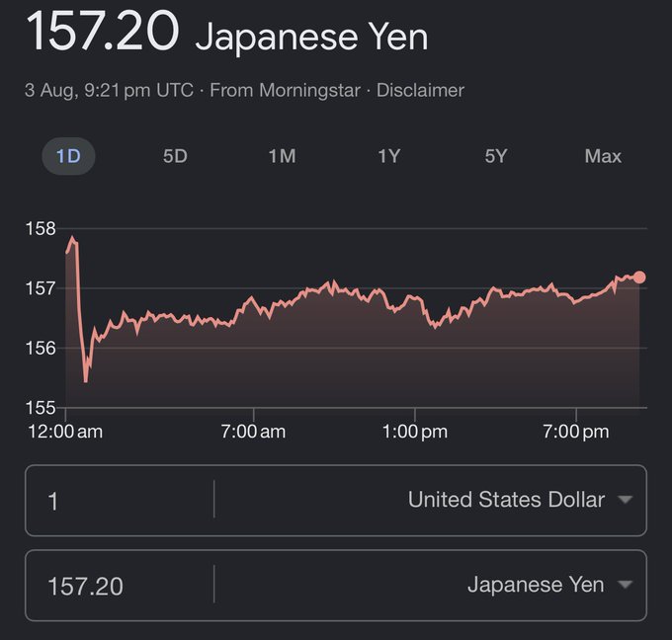This screenshot has width=672, height=640.
Task: Click the 3 Aug, 9:21 pm UTC timestamp
Action: 109,91
